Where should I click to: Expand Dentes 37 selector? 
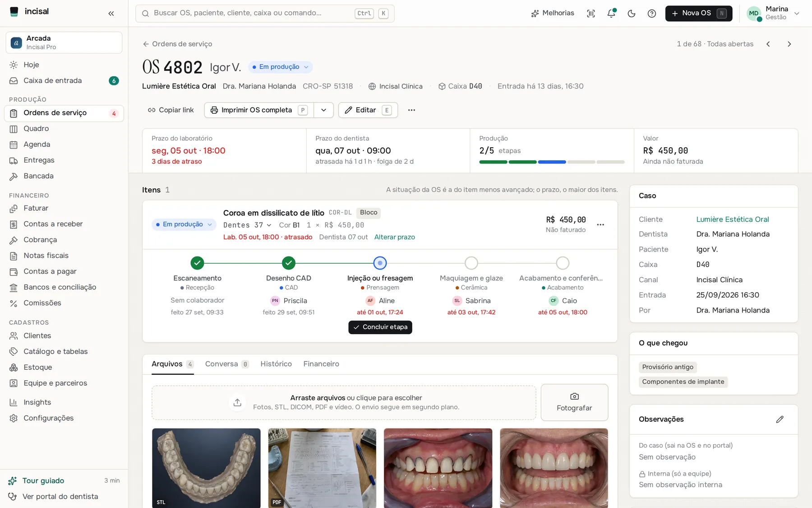[x=247, y=225]
